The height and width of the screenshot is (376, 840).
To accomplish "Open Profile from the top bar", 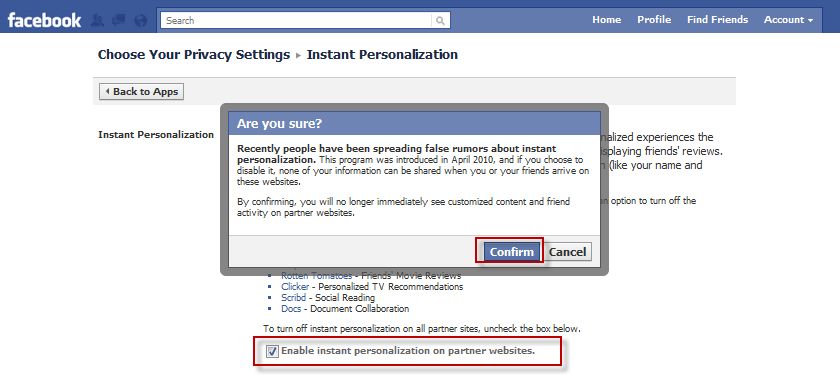I will 654,20.
